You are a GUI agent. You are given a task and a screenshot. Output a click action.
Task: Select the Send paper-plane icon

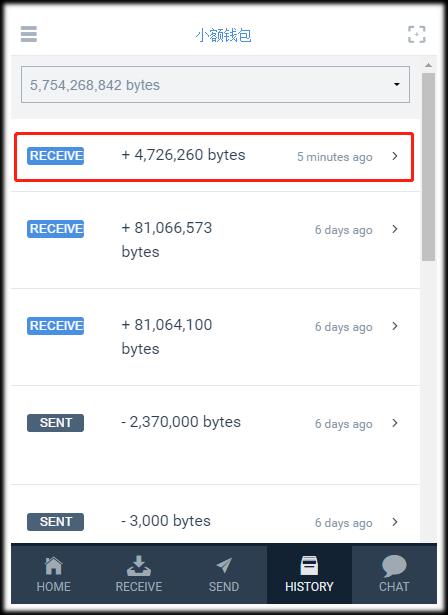(224, 566)
